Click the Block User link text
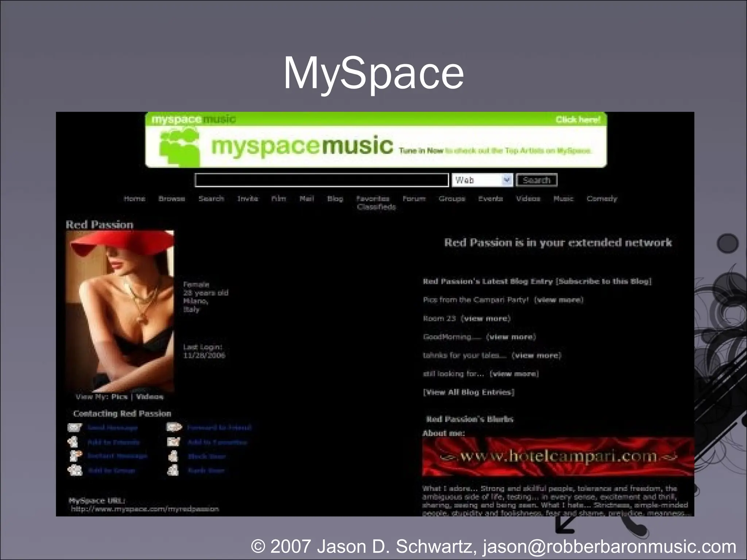The height and width of the screenshot is (560, 747). [207, 456]
